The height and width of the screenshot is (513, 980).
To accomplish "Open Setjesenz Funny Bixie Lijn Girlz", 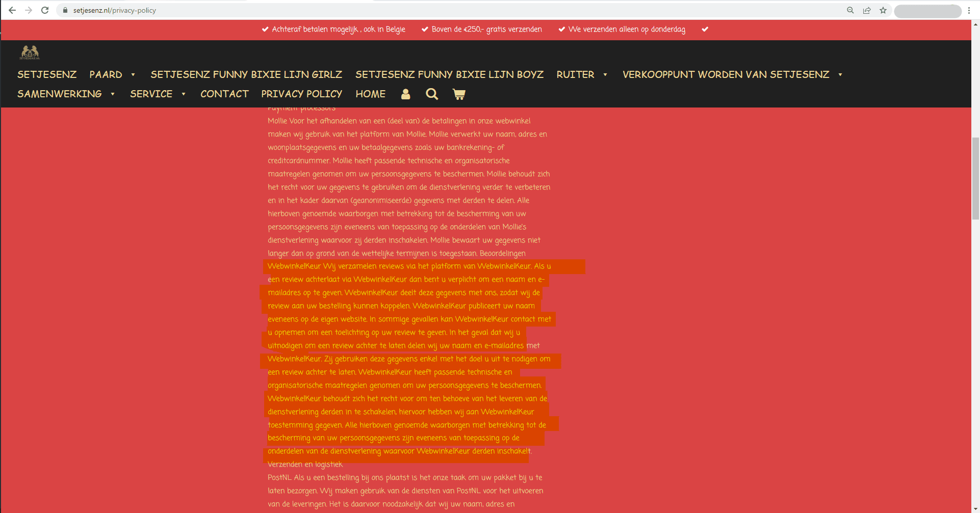I will (x=246, y=75).
